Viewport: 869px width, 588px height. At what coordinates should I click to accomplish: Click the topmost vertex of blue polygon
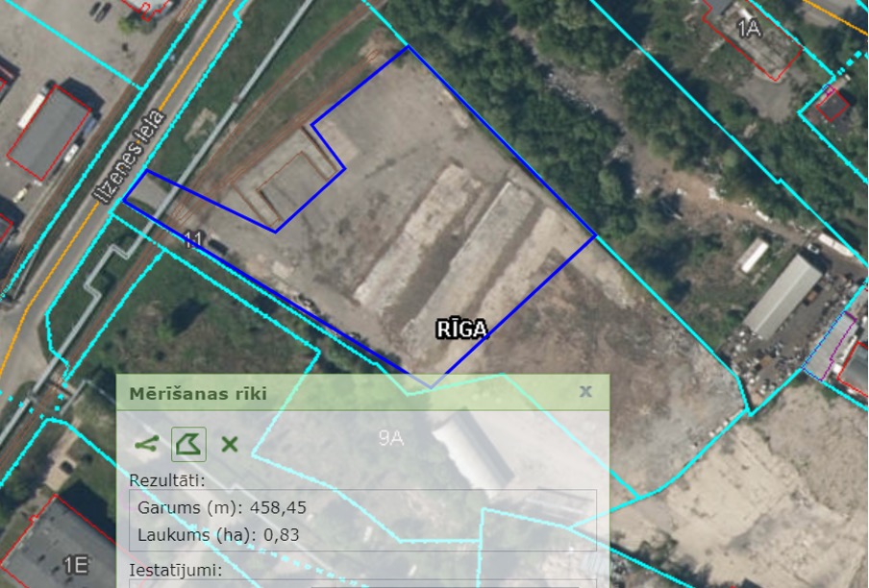point(408,46)
